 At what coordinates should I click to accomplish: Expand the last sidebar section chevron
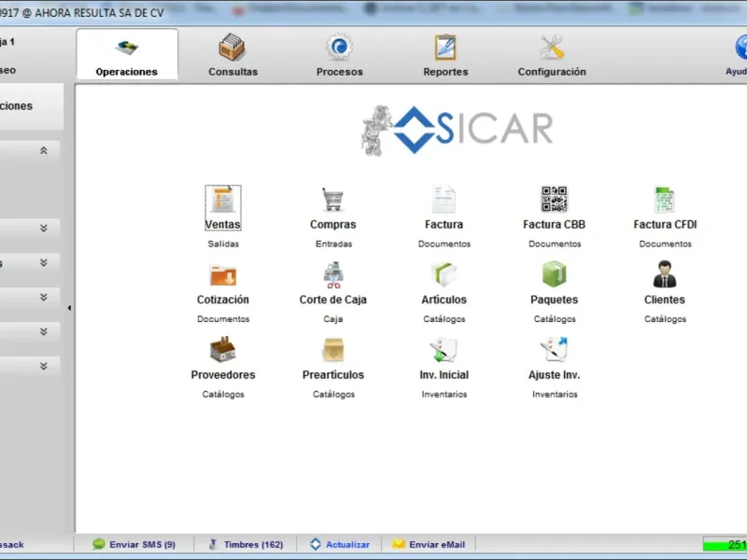pos(43,366)
